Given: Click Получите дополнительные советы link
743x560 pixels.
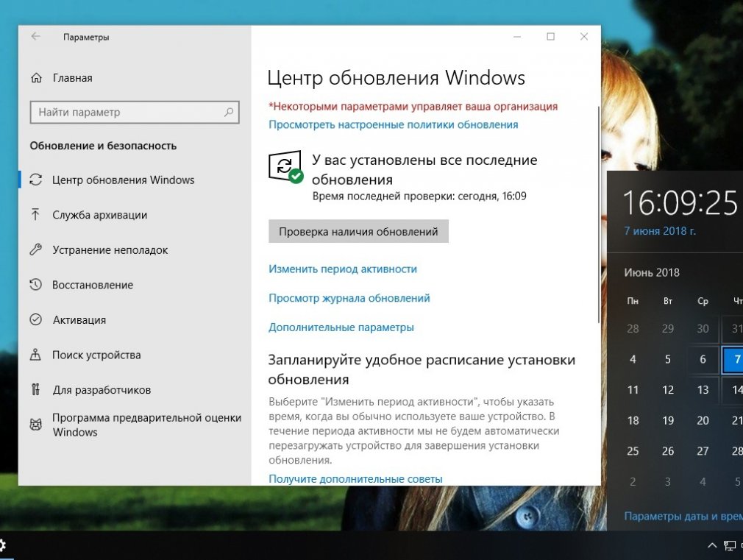Looking at the screenshot, I should [355, 479].
